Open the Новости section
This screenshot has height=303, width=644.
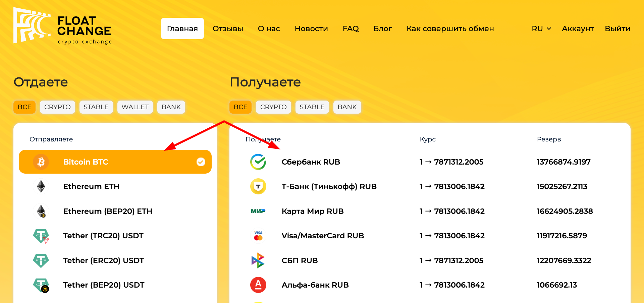[x=311, y=28]
